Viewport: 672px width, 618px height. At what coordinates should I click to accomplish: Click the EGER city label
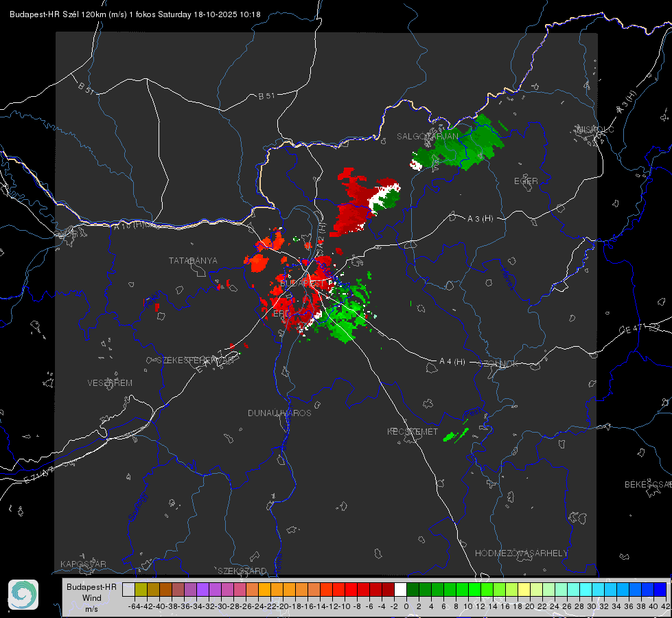pyautogui.click(x=526, y=181)
